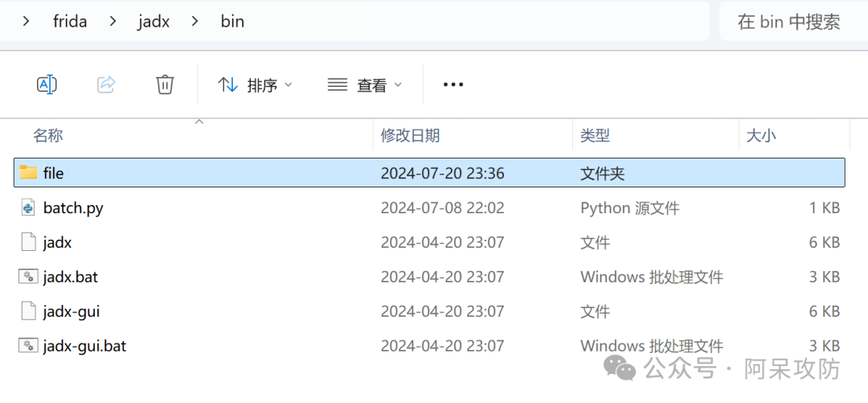Expand chevron between frida and jadx

113,22
